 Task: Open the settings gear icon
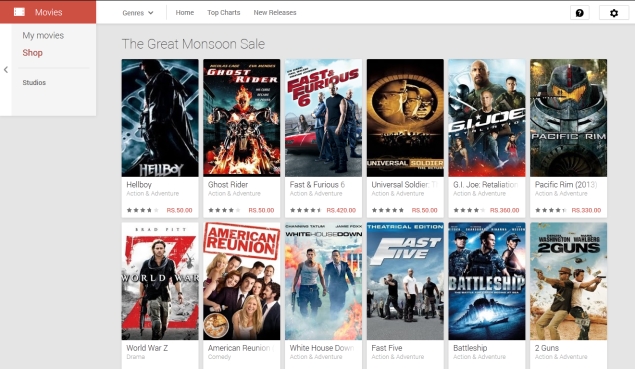[x=614, y=13]
